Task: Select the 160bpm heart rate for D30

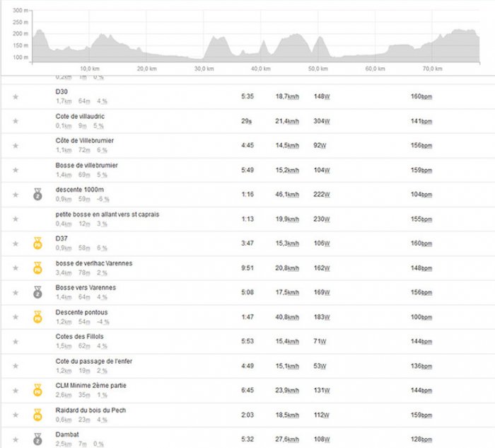Action: point(421,96)
